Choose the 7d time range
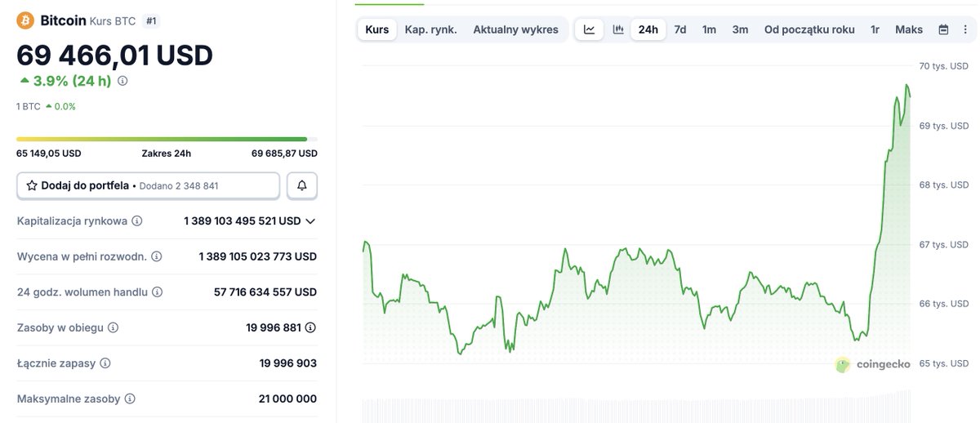Viewport: 980px width, 423px height. tap(680, 29)
